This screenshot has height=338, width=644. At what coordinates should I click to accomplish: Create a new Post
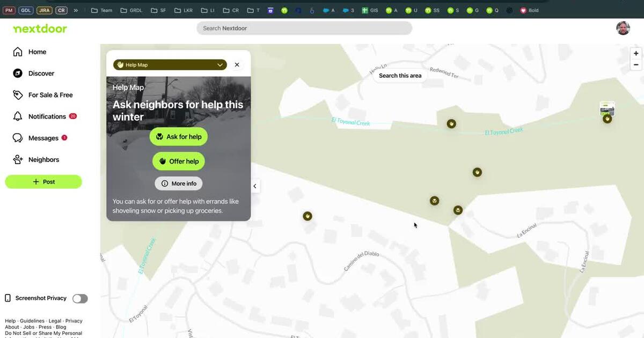click(x=43, y=182)
